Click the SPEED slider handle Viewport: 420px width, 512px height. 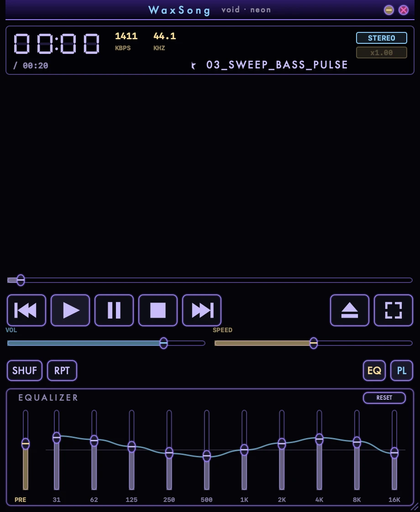(314, 343)
